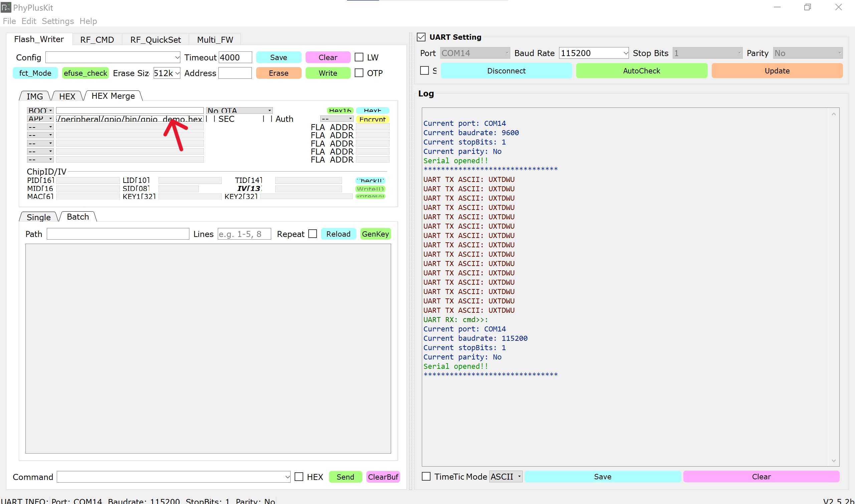Select the Flash_Writer tab

pyautogui.click(x=39, y=39)
